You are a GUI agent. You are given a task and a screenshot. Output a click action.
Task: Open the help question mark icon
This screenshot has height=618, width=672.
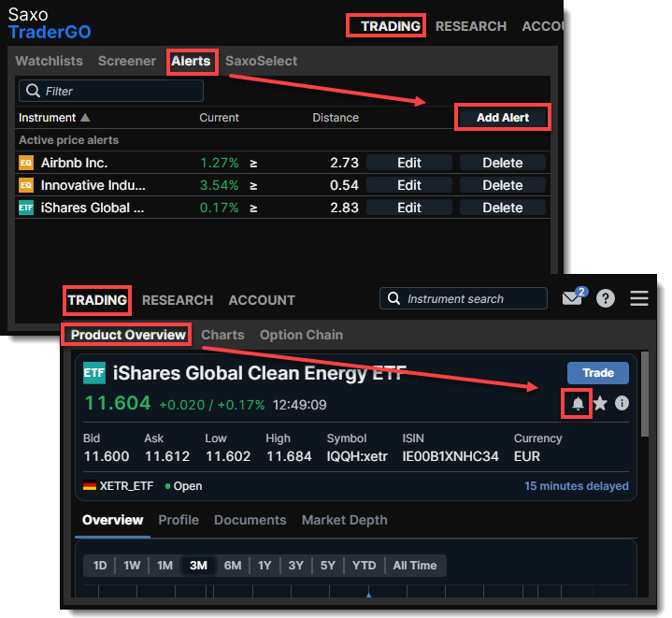pyautogui.click(x=605, y=298)
